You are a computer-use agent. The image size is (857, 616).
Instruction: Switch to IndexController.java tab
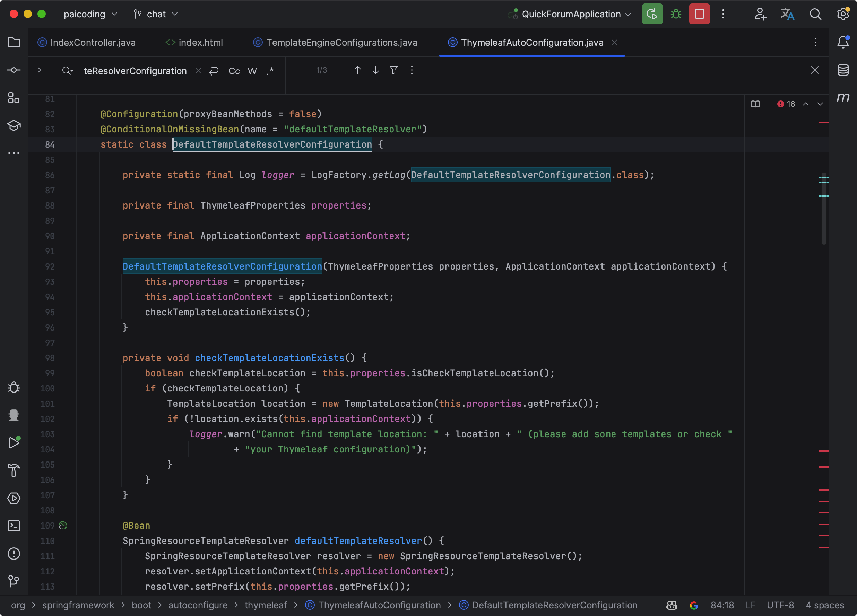click(93, 42)
